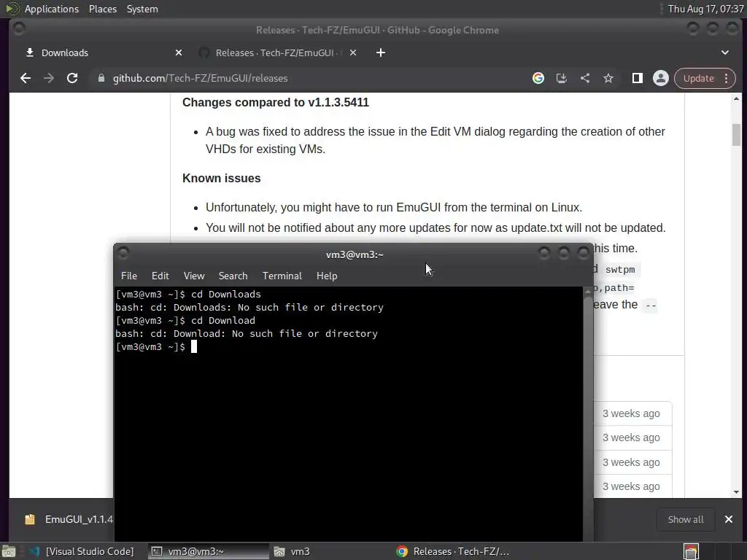Open a new Chrome tab

(381, 52)
